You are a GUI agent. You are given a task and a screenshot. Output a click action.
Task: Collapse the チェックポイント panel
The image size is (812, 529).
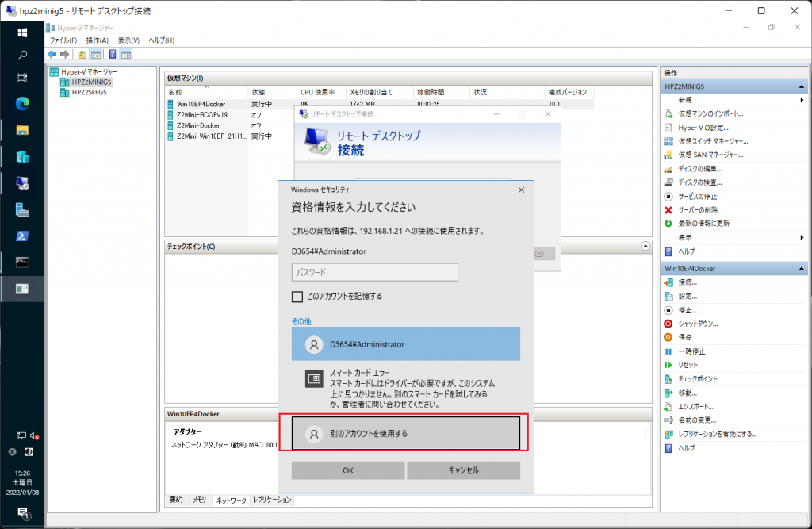pos(645,247)
